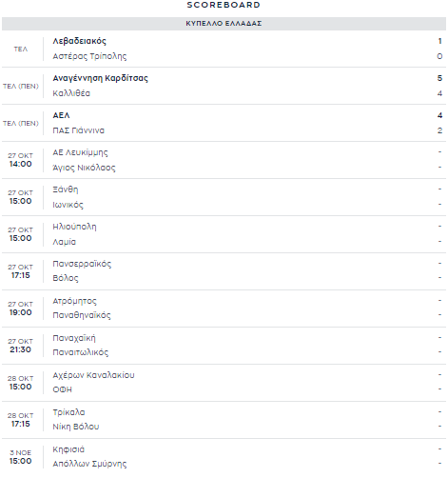Select the Αστέρας Τρίπολης team name

pos(89,56)
